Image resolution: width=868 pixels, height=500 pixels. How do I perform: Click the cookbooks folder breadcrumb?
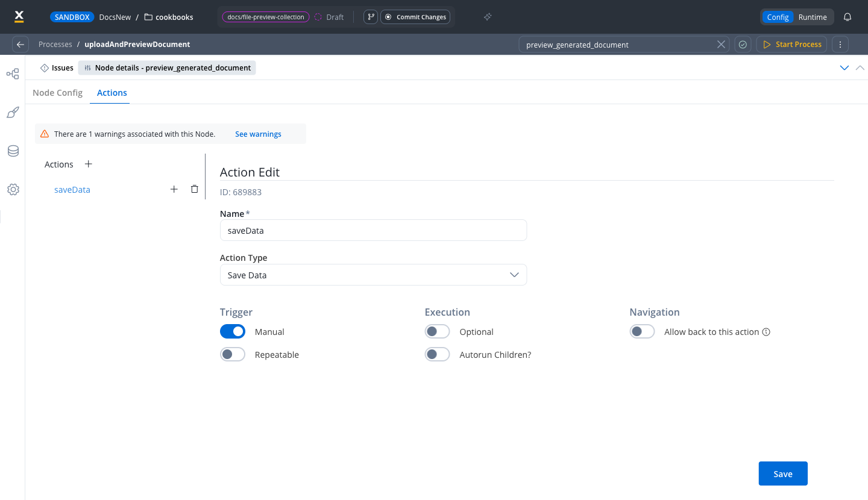point(169,17)
